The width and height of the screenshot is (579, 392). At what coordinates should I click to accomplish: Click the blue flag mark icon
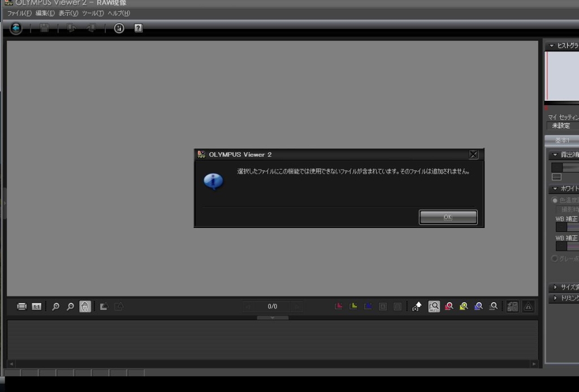click(368, 306)
